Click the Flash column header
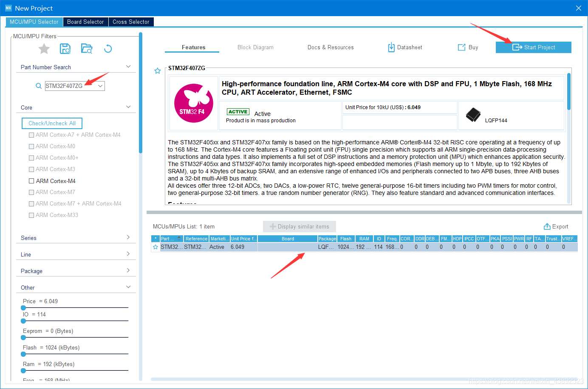Viewport: 588px width, 389px height. (x=346, y=239)
